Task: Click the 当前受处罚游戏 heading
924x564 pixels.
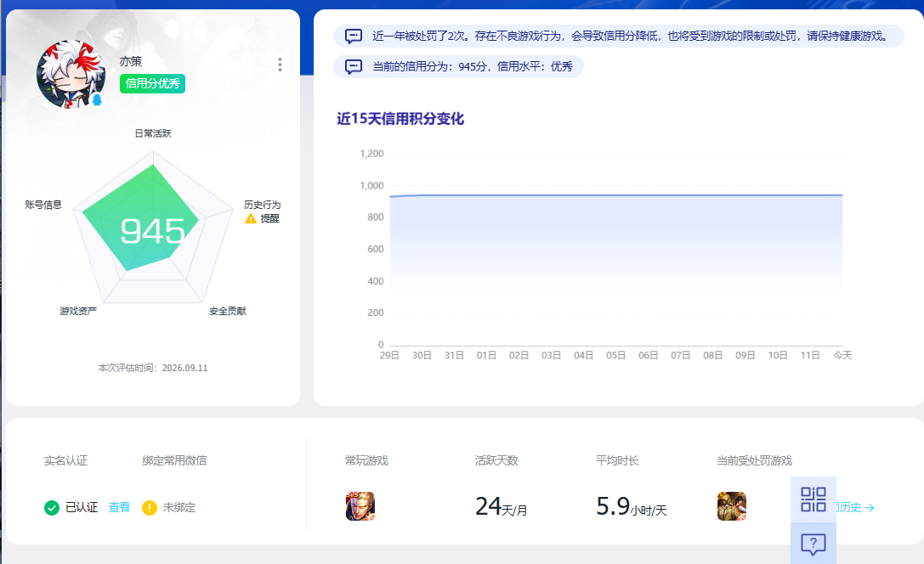Action: pyautogui.click(x=754, y=460)
